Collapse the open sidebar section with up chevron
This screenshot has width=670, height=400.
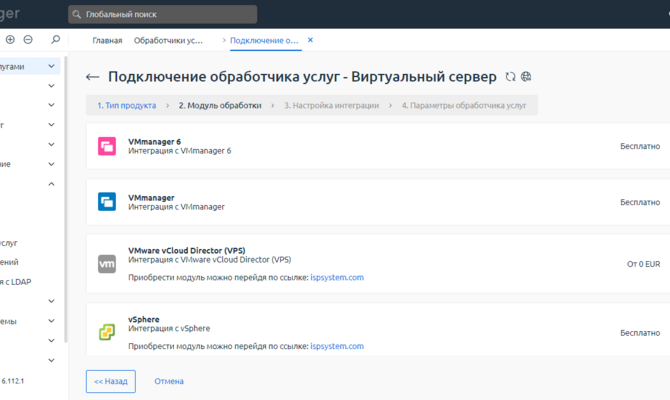pos(51,184)
